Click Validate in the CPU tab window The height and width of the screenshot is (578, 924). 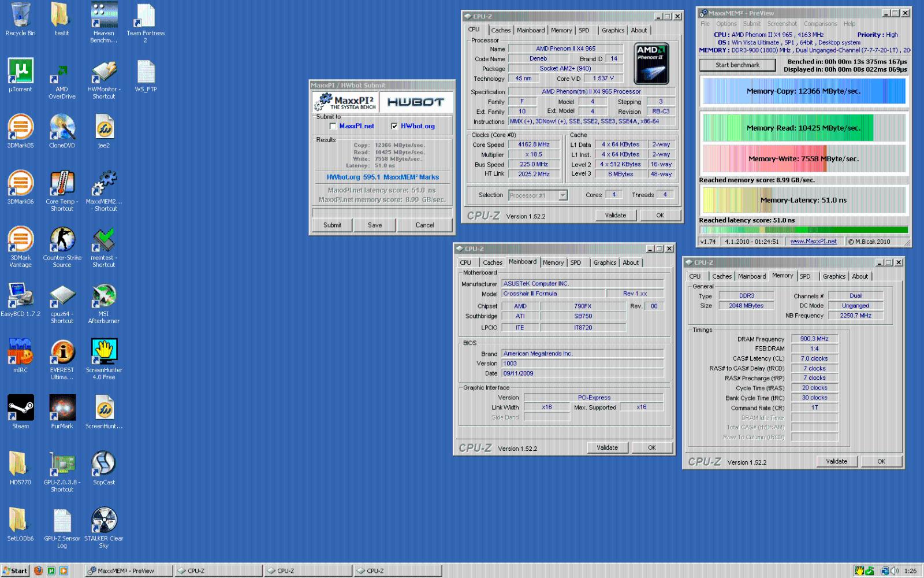[x=616, y=216]
